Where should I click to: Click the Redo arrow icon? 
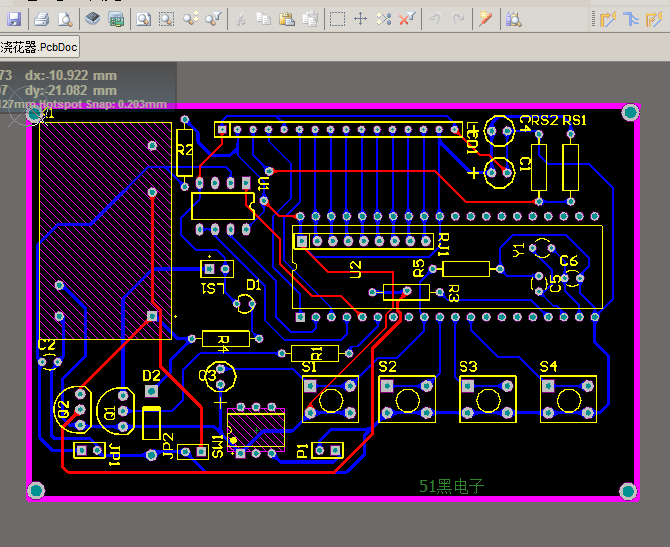tap(457, 18)
